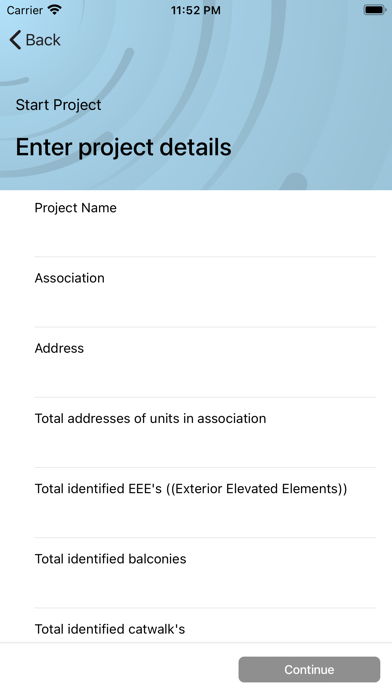This screenshot has height=696, width=392.
Task: Focus the empty field under Address
Action: point(206,376)
